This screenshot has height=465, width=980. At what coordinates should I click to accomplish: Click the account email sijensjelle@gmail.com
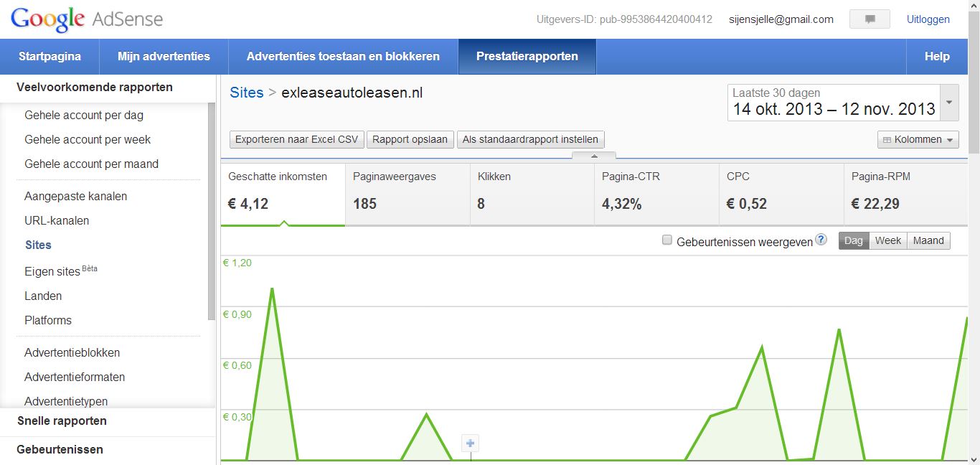[781, 19]
